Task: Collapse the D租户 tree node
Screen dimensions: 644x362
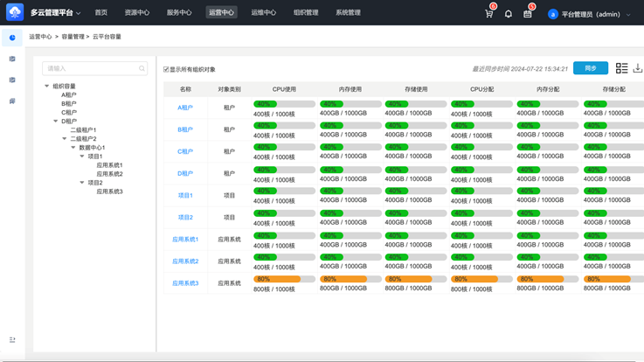Action: [x=56, y=122]
